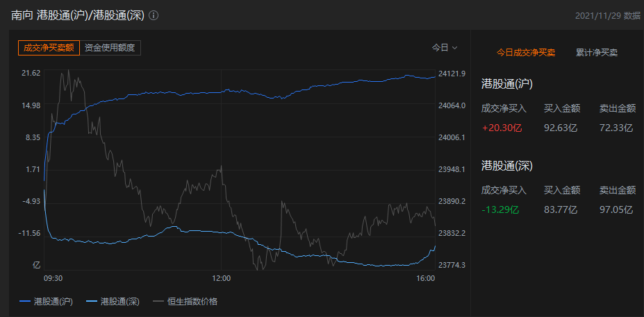The height and width of the screenshot is (317, 644).
Task: Switch to the 资金使用额度 tab
Action: (x=110, y=48)
